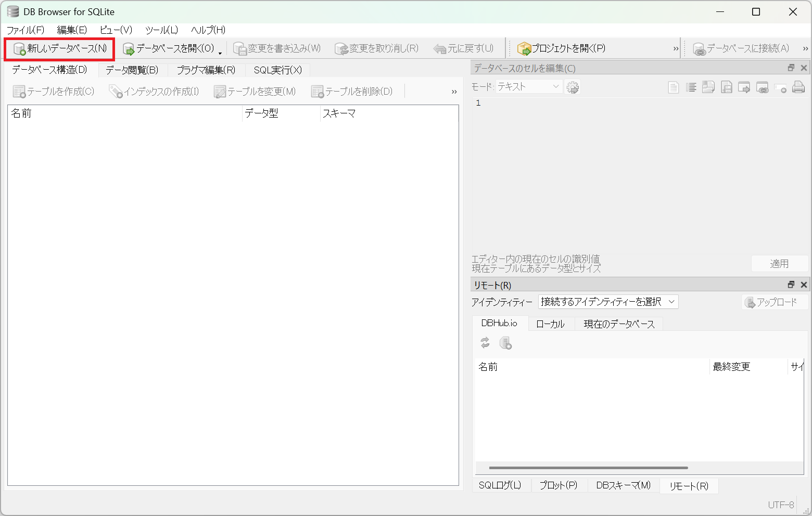The width and height of the screenshot is (812, 516).
Task: Open the ヘルプ(H) menu
Action: click(208, 30)
